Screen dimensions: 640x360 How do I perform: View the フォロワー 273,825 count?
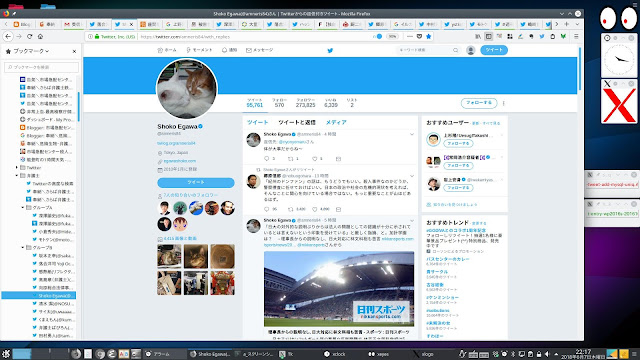tap(305, 102)
